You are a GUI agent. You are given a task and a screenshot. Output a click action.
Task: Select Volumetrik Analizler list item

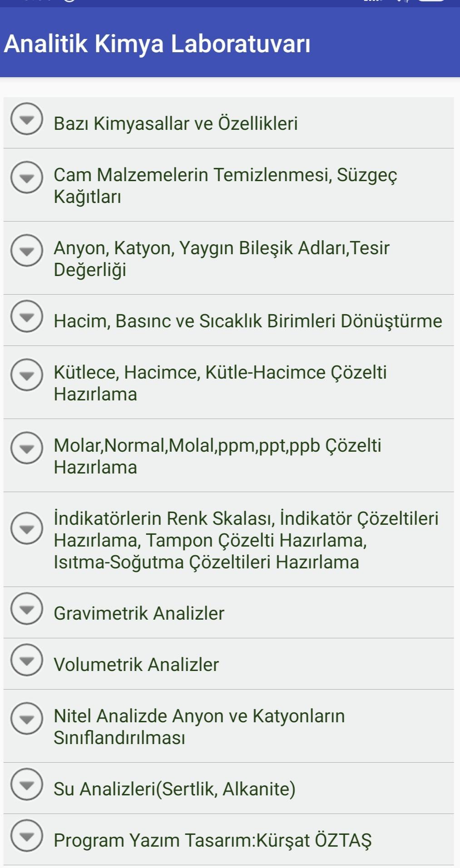[x=229, y=664]
